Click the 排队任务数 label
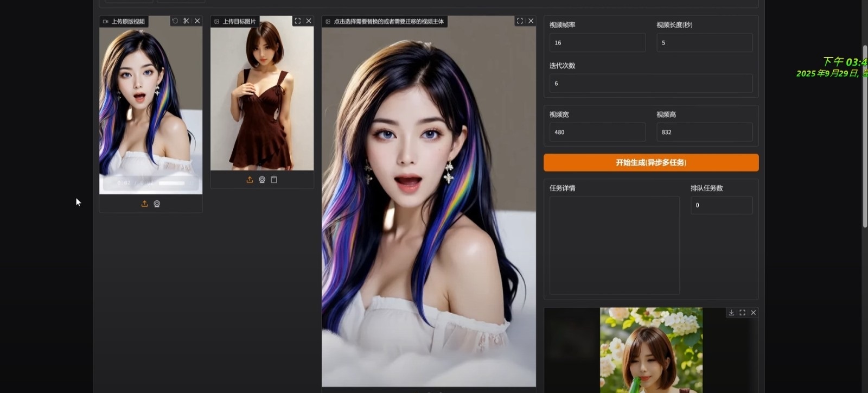Screen dimensions: 868x393 pos(706,188)
